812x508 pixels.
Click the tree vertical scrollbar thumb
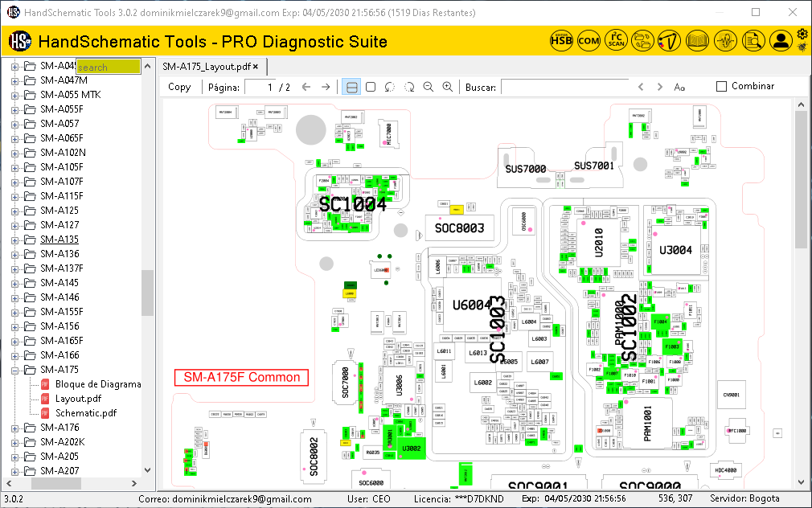[x=148, y=293]
